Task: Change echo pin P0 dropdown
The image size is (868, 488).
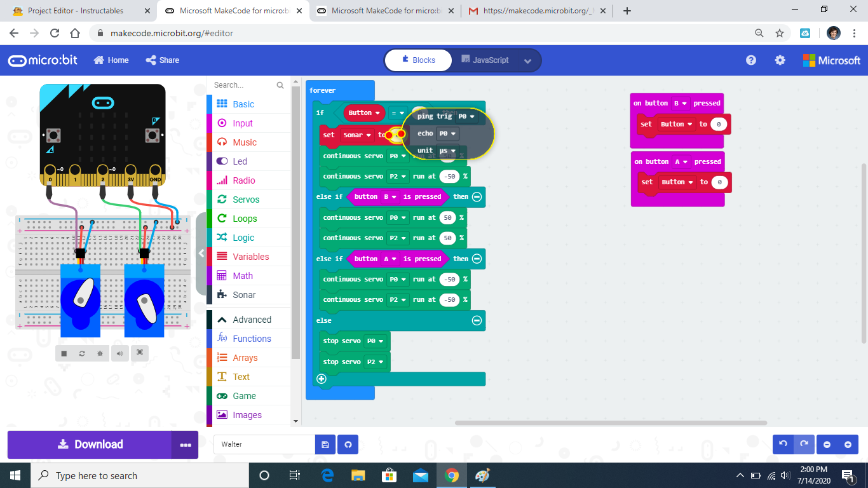Action: point(448,134)
